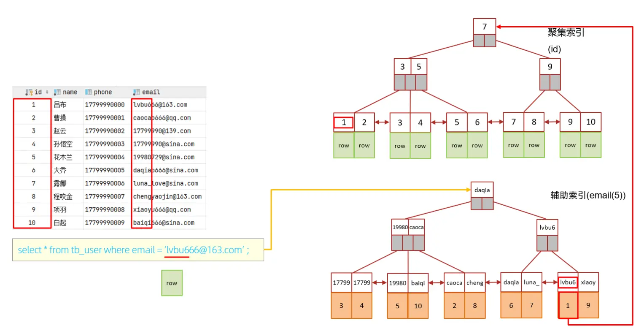This screenshot has height=334, width=644.
Task: Click the standalone green row box below the query
Action: 172,283
